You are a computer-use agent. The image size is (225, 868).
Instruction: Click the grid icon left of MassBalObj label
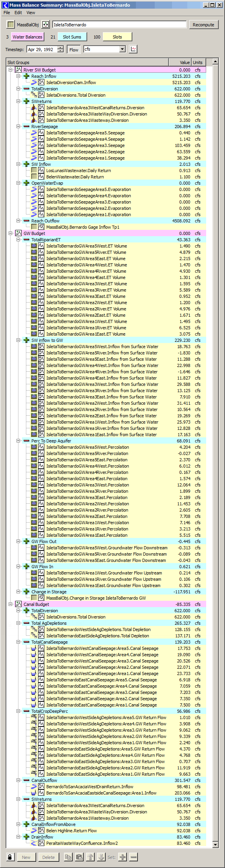coord(11,24)
